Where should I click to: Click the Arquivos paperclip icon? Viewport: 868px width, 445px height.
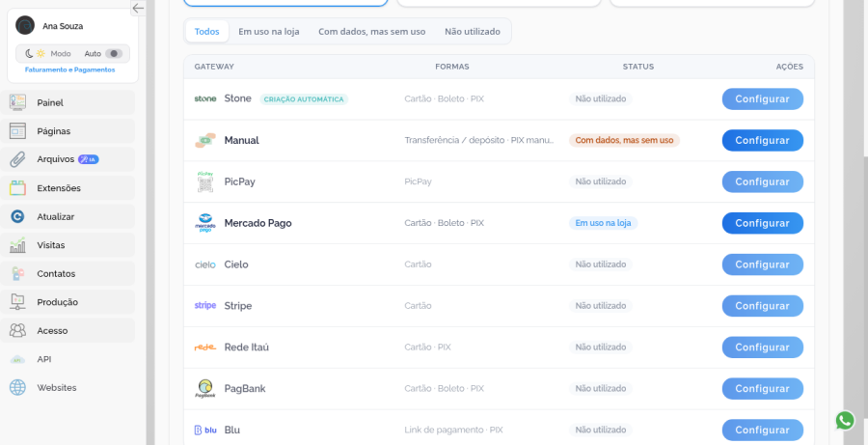click(x=17, y=159)
